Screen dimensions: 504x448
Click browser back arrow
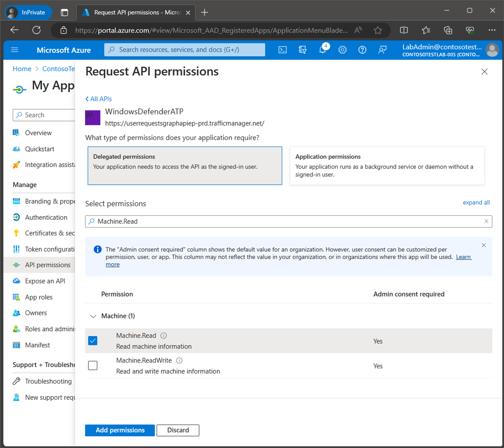coord(15,30)
